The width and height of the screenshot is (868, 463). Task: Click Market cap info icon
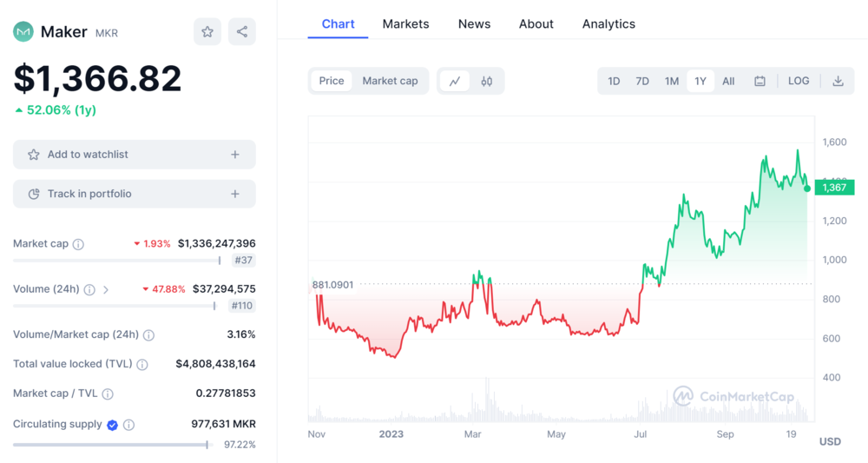pyautogui.click(x=78, y=244)
